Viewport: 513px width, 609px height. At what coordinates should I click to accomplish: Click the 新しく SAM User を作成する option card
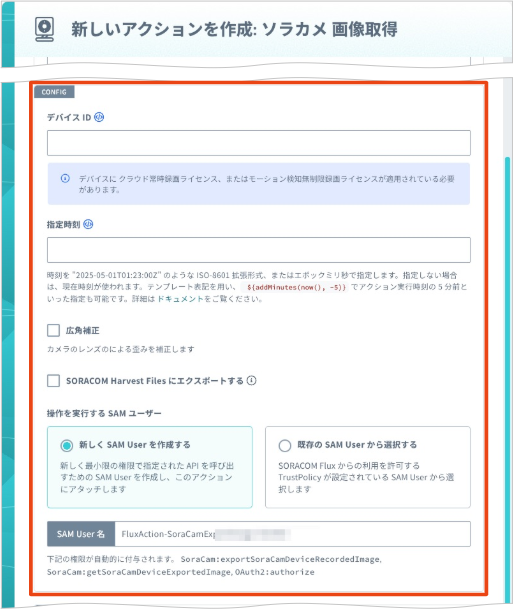click(x=150, y=467)
